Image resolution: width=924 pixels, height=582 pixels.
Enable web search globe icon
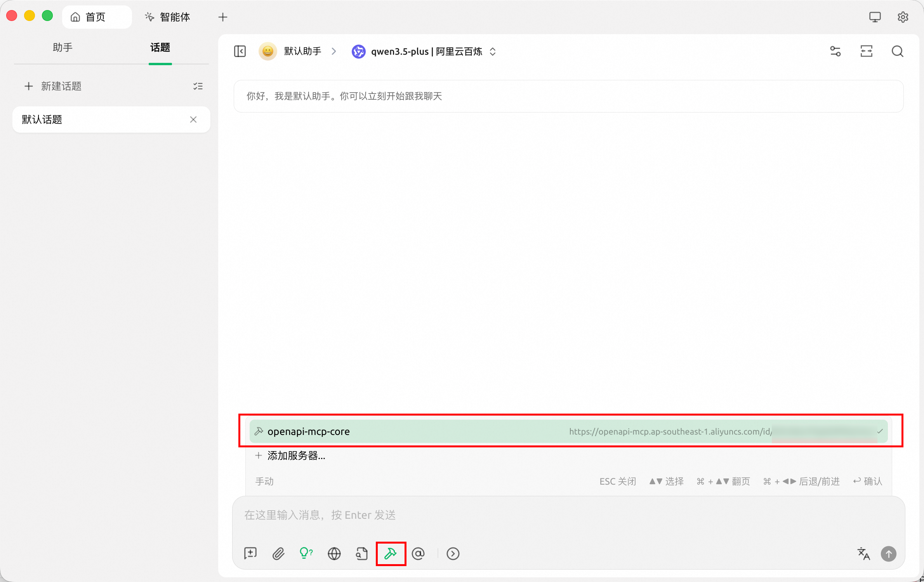334,554
